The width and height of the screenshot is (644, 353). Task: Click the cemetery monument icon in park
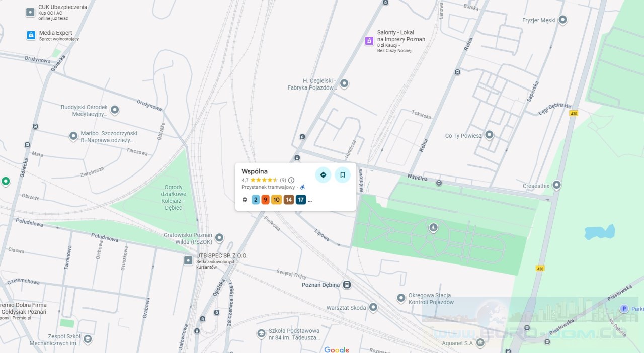point(433,228)
